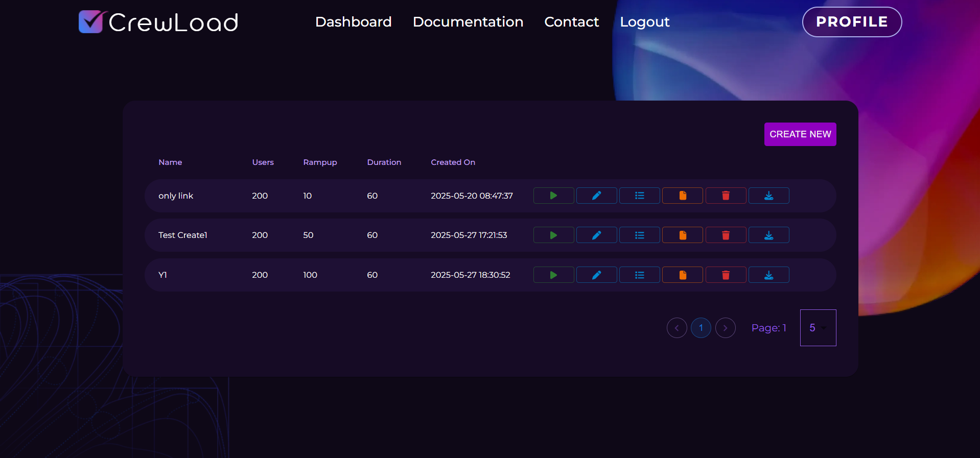This screenshot has height=458, width=980.
Task: Click Logout in the navigation bar
Action: (645, 22)
